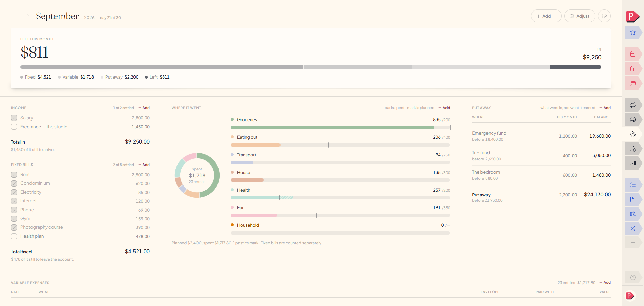Add a fixed bill entry
This screenshot has height=306, width=644.
click(144, 165)
